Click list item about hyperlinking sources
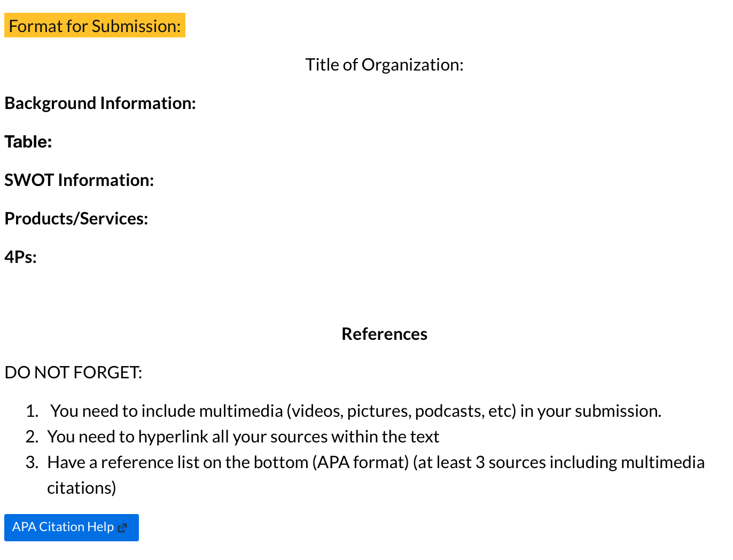The image size is (733, 560). pyautogui.click(x=243, y=437)
